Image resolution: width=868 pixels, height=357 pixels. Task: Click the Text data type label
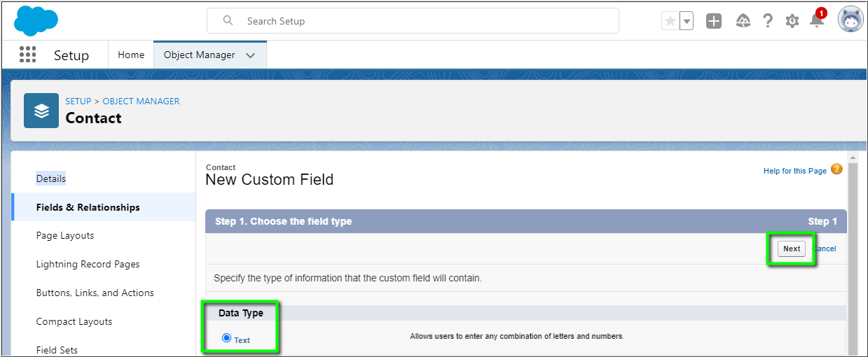coord(242,340)
